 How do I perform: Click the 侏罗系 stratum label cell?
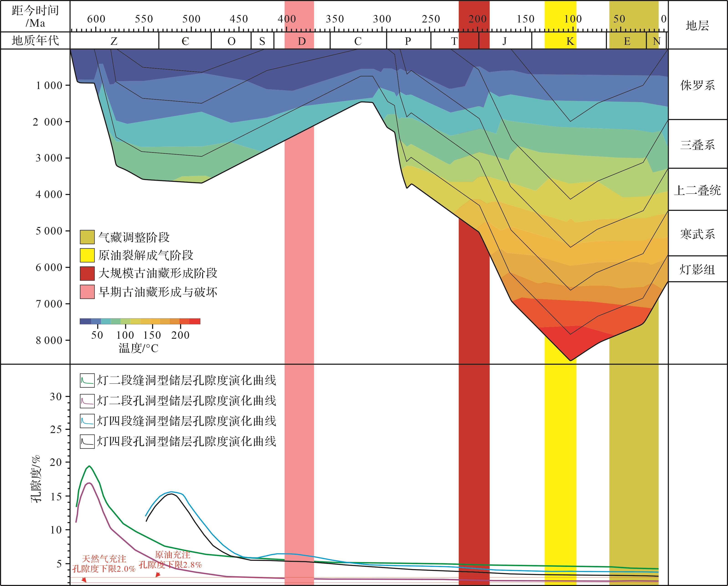[697, 85]
